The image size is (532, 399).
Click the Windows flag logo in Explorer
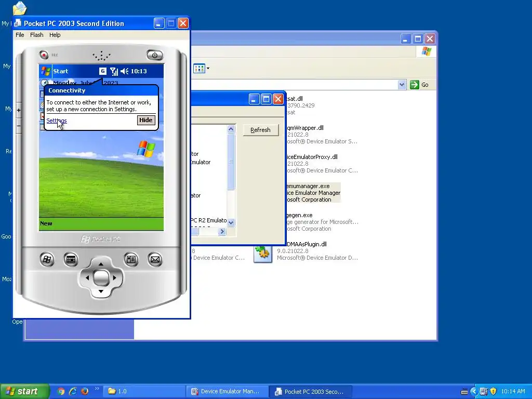[x=426, y=51]
